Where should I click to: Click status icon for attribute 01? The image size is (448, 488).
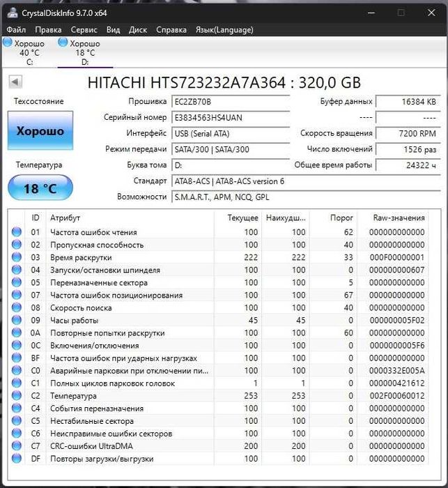click(17, 232)
